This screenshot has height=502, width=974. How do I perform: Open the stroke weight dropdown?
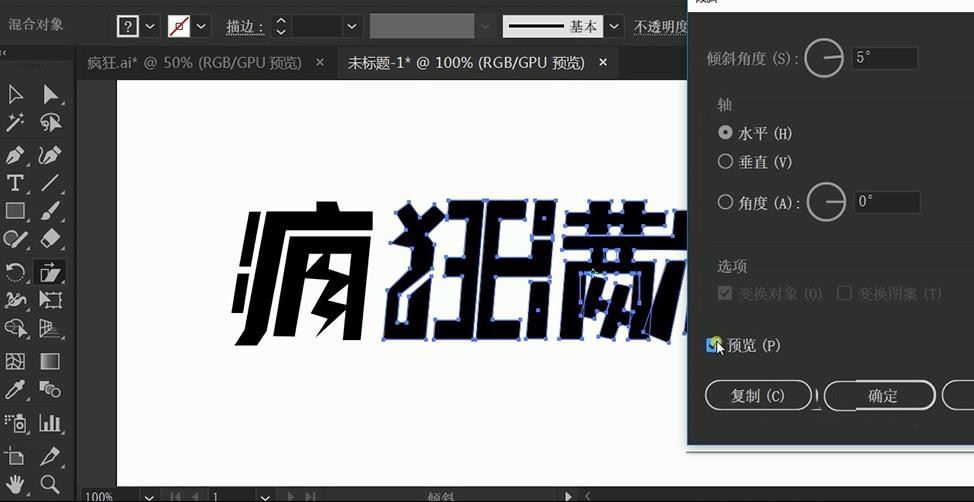[352, 26]
